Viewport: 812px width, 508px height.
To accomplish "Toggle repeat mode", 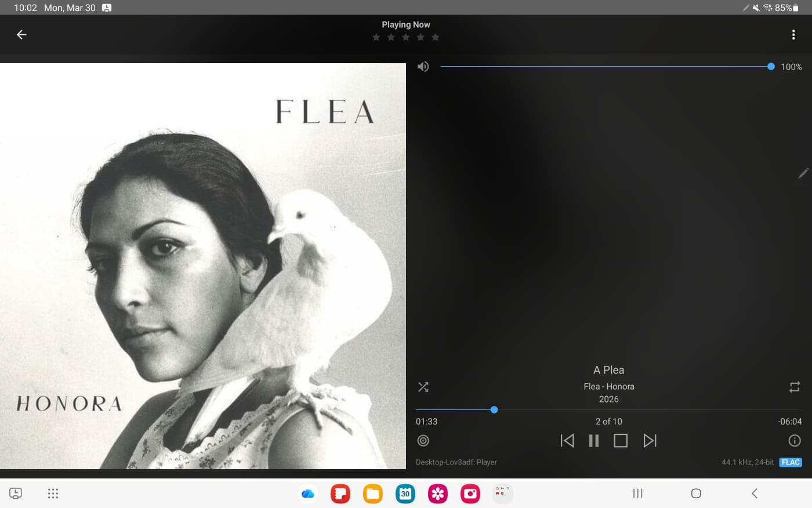I will point(795,387).
